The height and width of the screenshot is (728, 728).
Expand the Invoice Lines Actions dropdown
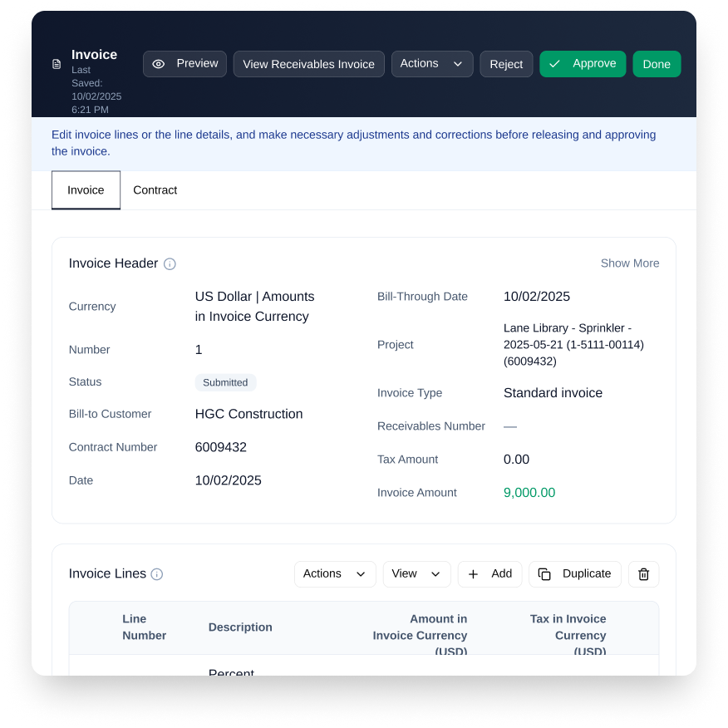(x=335, y=574)
